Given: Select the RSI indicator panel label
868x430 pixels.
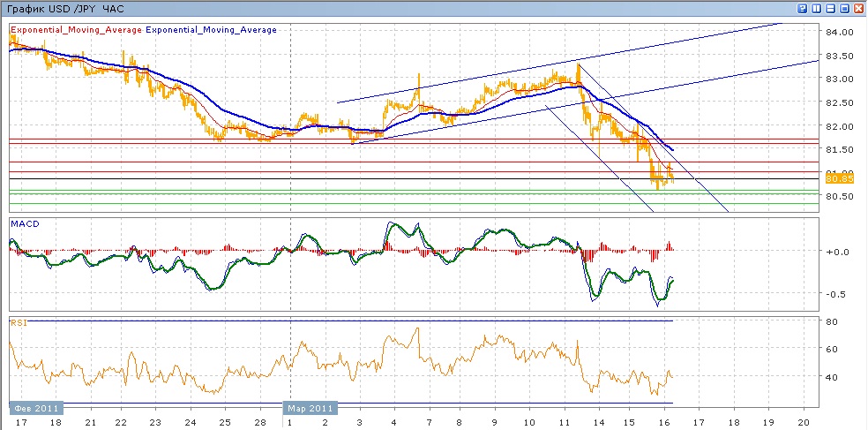Looking at the screenshot, I should pyautogui.click(x=19, y=323).
